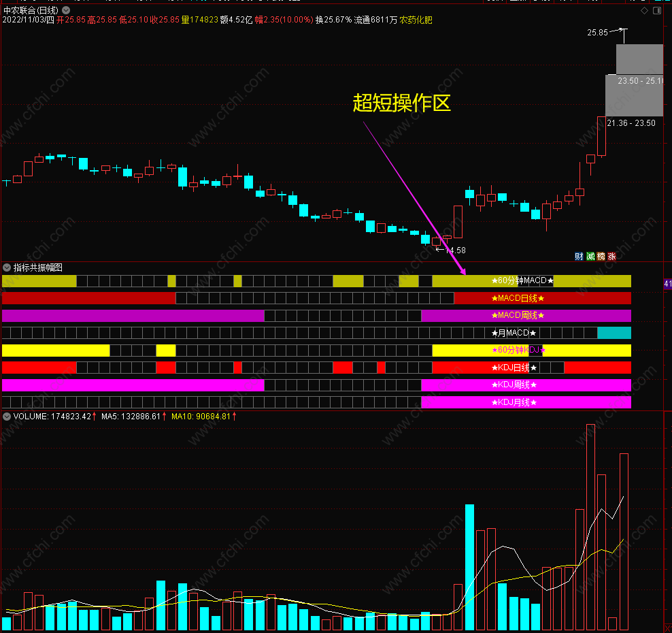Select the ★KDJ日线★ indicator label

click(x=514, y=368)
